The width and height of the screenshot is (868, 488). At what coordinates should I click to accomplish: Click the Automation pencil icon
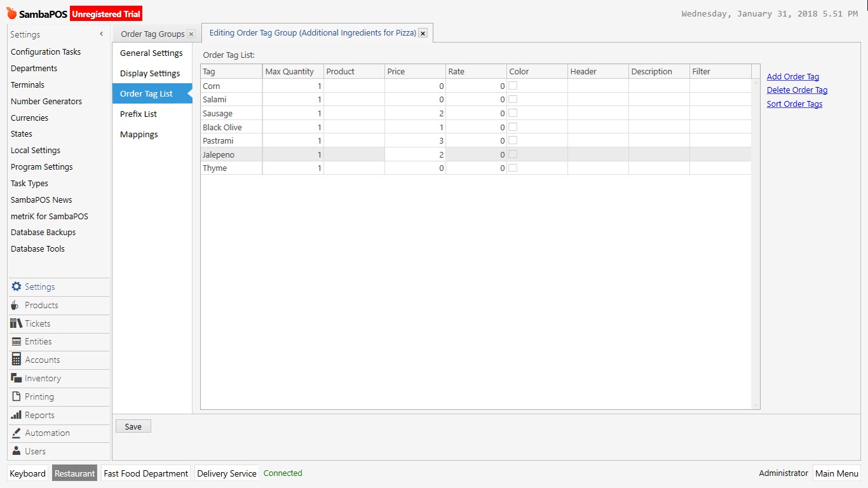(16, 433)
